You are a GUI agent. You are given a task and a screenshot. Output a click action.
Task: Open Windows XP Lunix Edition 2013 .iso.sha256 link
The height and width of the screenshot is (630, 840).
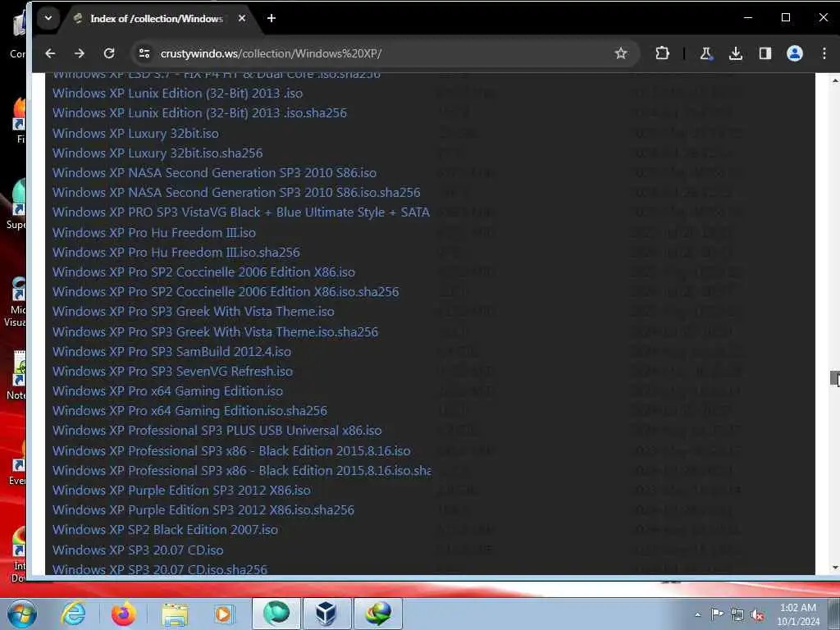click(199, 113)
